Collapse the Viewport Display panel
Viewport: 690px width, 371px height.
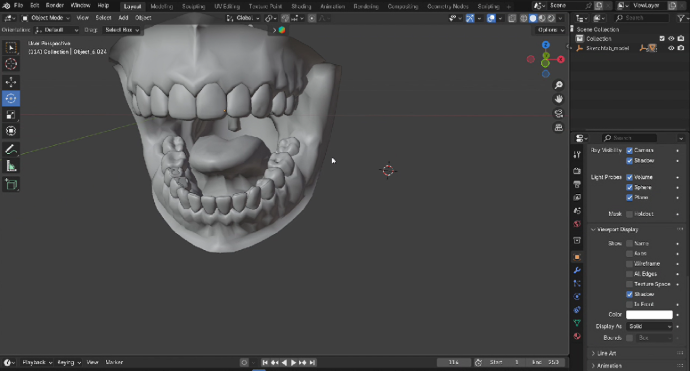(618, 229)
